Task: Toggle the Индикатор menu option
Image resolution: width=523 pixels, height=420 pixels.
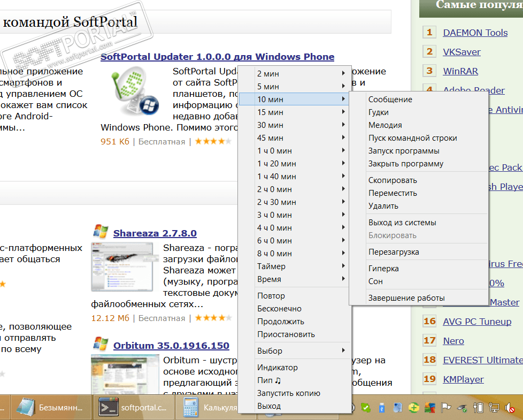Action: tap(294, 368)
